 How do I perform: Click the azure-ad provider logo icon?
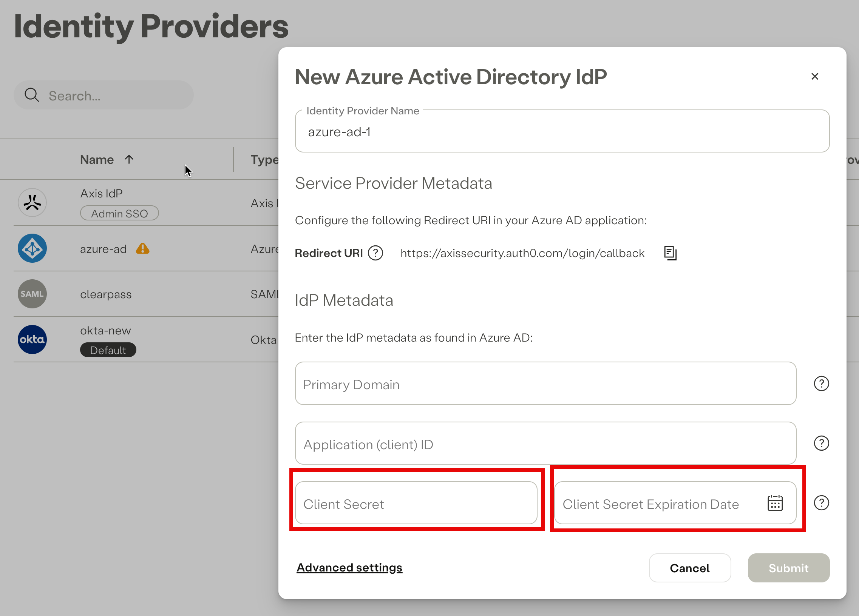pyautogui.click(x=32, y=248)
